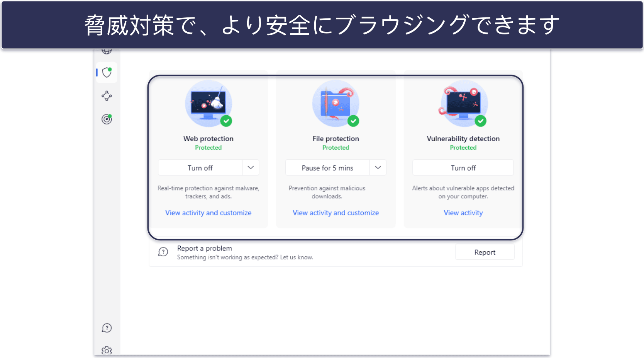Click the Protected status under File protection
This screenshot has width=644, height=358.
pyautogui.click(x=336, y=148)
